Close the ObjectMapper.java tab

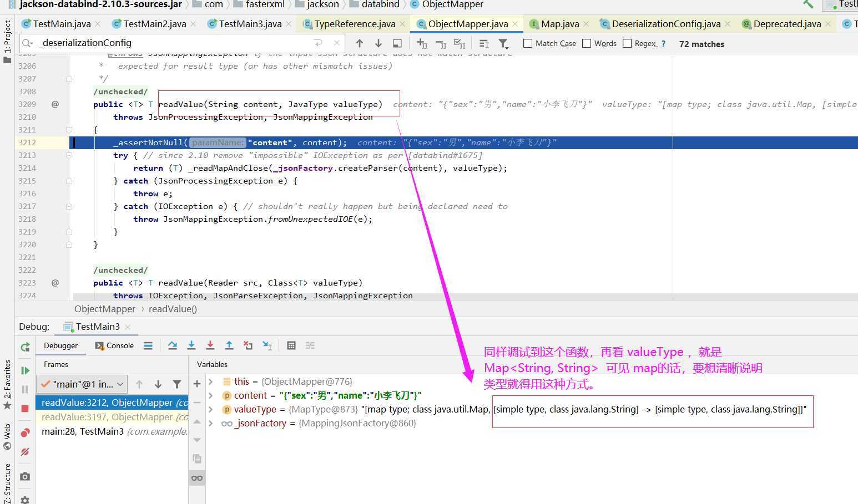(x=515, y=24)
